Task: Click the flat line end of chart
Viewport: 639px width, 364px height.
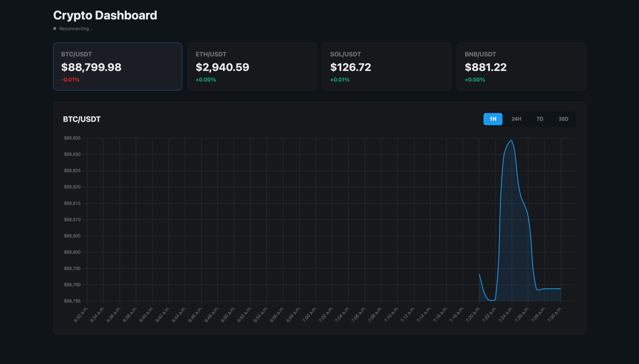Action: tap(560, 289)
